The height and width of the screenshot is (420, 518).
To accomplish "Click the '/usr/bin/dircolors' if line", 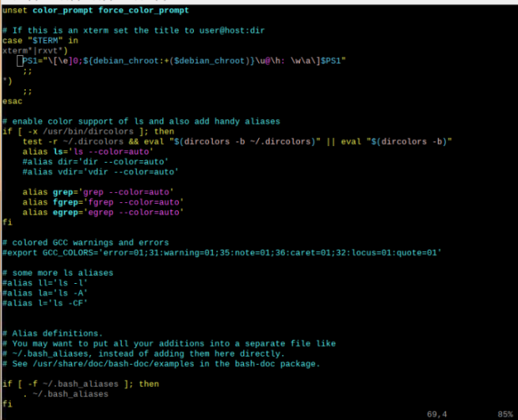I will [89, 132].
